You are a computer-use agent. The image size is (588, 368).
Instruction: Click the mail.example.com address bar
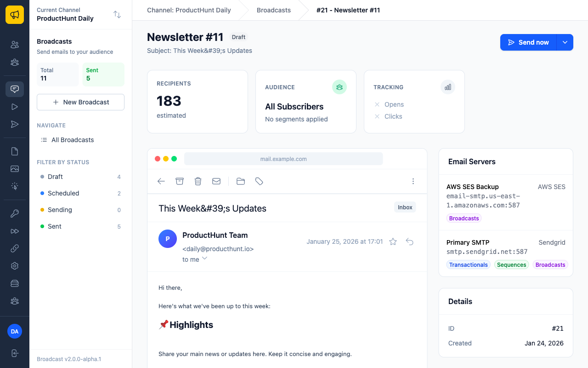pyautogui.click(x=283, y=159)
